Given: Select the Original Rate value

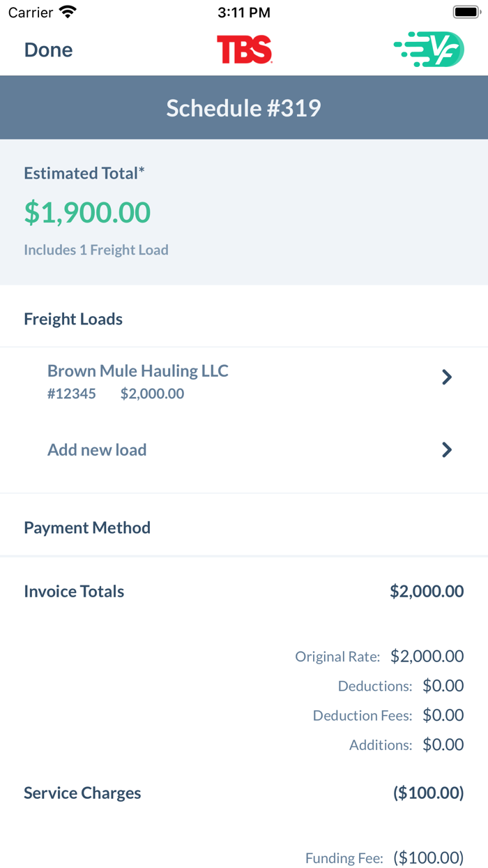Looking at the screenshot, I should point(427,656).
